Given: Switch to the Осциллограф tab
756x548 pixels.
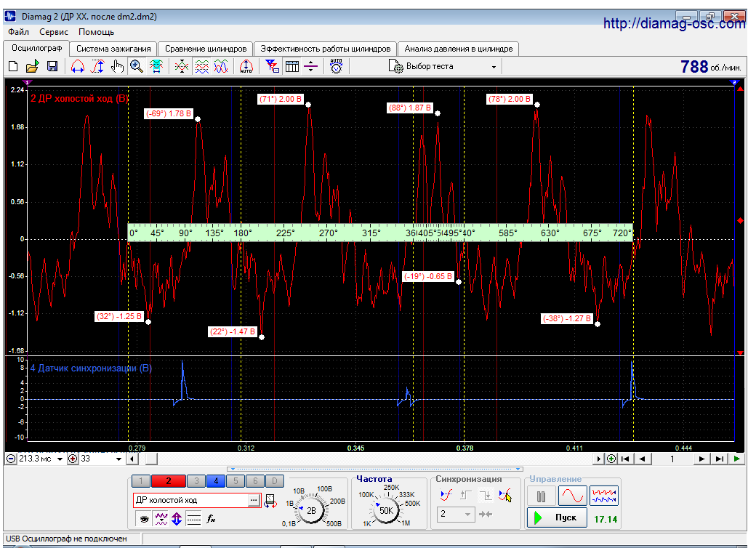Looking at the screenshot, I should point(36,48).
